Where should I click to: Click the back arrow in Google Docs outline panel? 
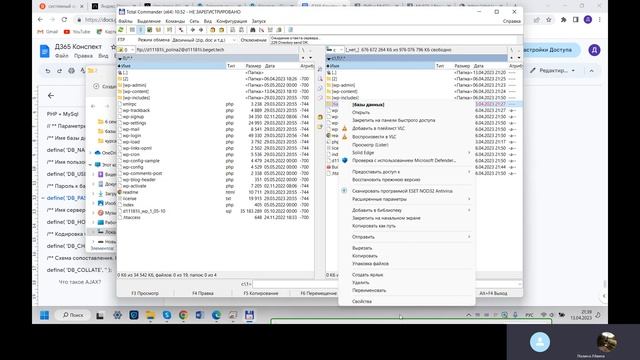point(51,95)
